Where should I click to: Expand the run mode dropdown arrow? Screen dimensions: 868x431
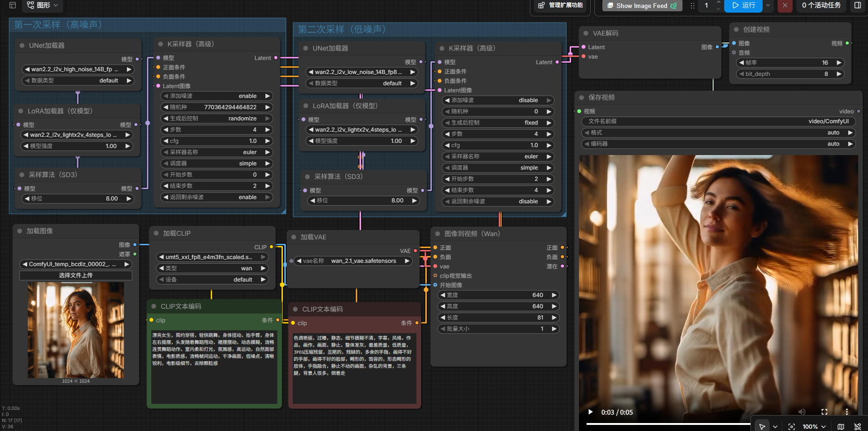[768, 5]
